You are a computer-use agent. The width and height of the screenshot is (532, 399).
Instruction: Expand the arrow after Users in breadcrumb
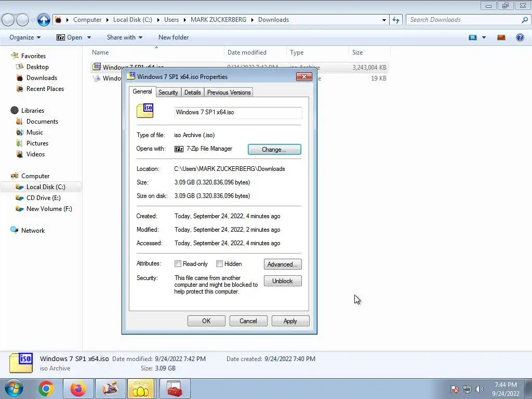click(x=184, y=20)
